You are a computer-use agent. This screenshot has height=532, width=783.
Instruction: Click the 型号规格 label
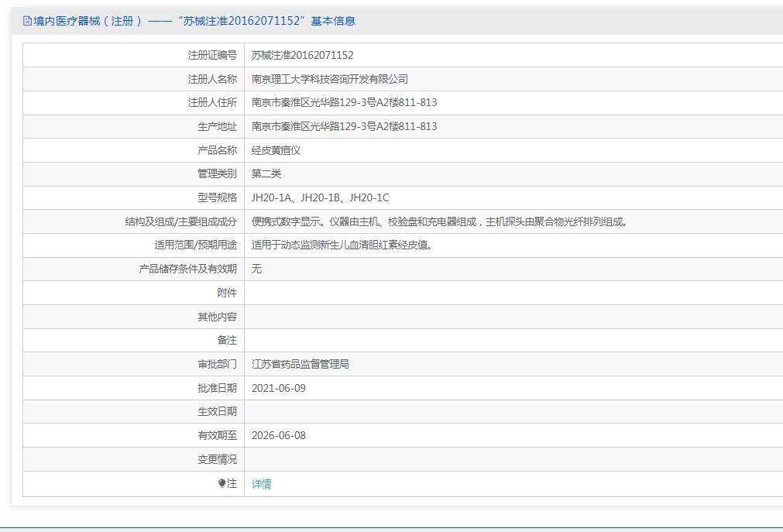(217, 197)
